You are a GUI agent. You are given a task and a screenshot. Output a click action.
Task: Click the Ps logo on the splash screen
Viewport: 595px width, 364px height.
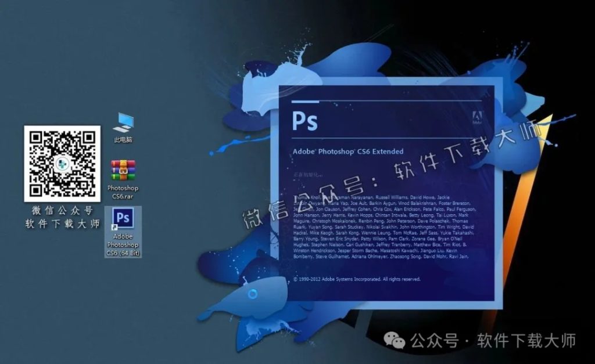(x=306, y=120)
